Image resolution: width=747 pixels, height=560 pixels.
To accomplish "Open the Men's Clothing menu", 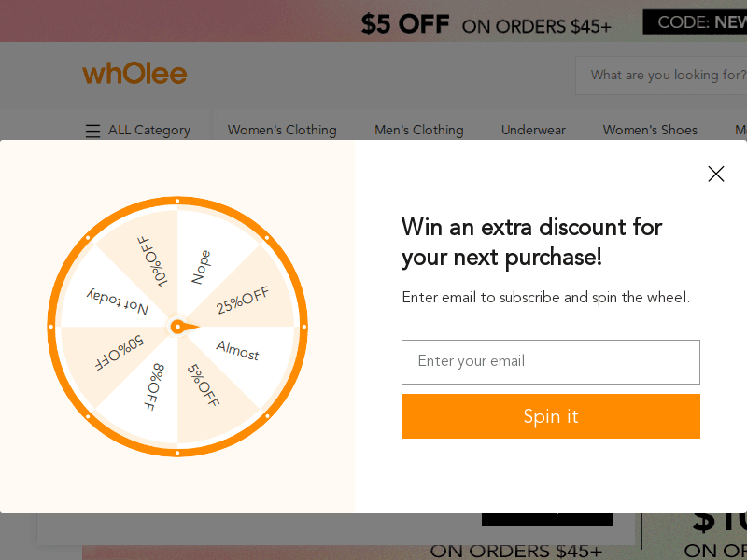I will [x=418, y=131].
